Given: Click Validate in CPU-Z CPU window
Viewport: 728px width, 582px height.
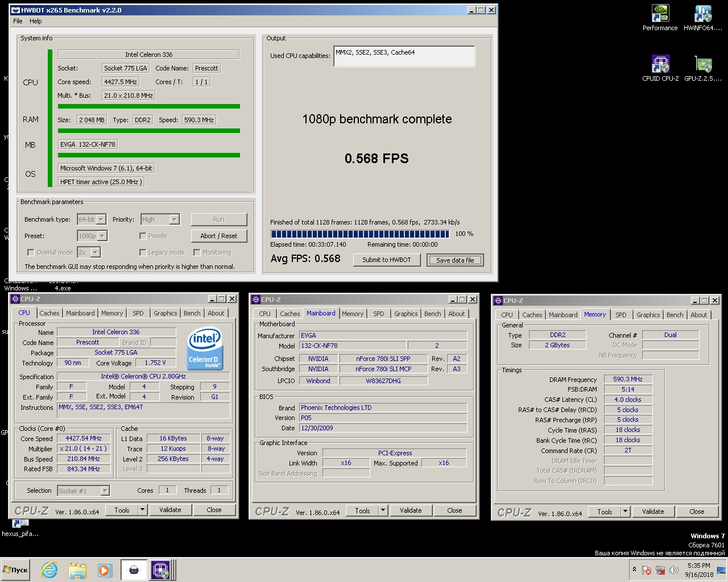Looking at the screenshot, I should pyautogui.click(x=170, y=510).
